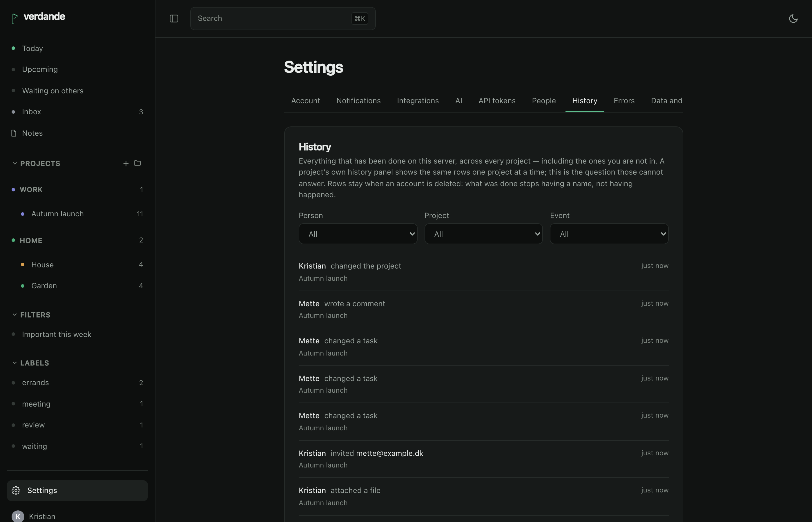
Task: Open the WORK project group
Action: (77, 189)
